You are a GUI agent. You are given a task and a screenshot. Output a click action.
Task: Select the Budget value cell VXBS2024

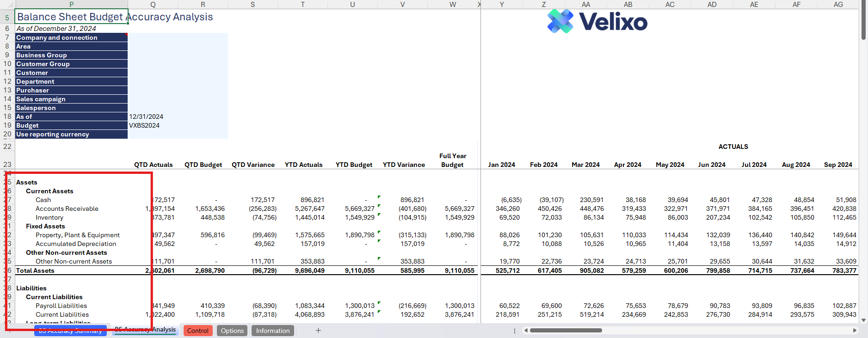point(144,125)
